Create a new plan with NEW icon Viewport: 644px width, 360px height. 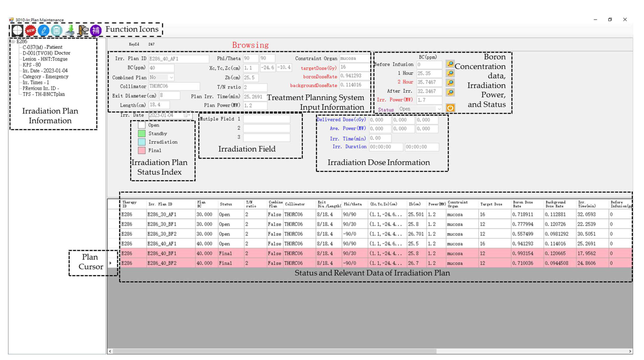(x=31, y=31)
